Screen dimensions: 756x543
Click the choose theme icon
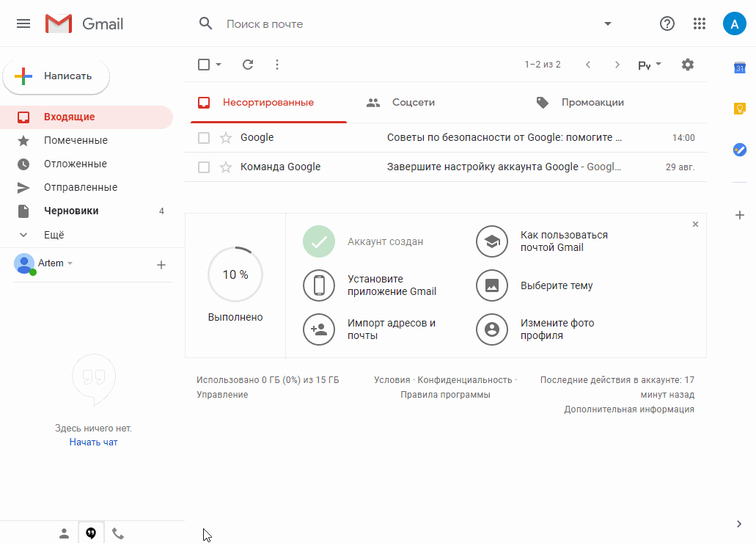pyautogui.click(x=492, y=285)
